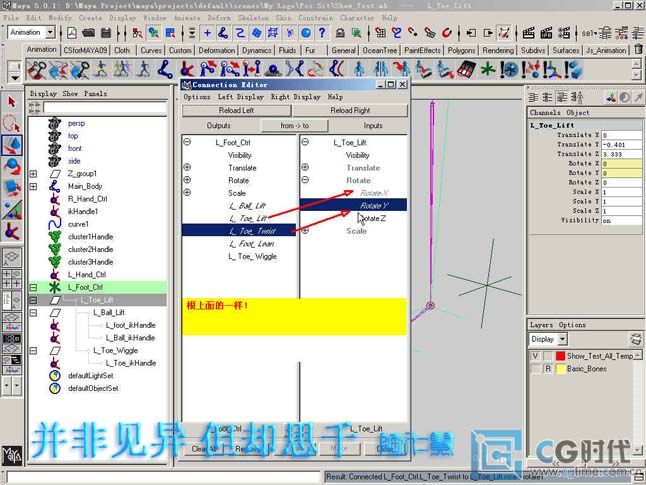Switch to the Rendering shelf tab
This screenshot has height=485, width=646.
coord(498,50)
